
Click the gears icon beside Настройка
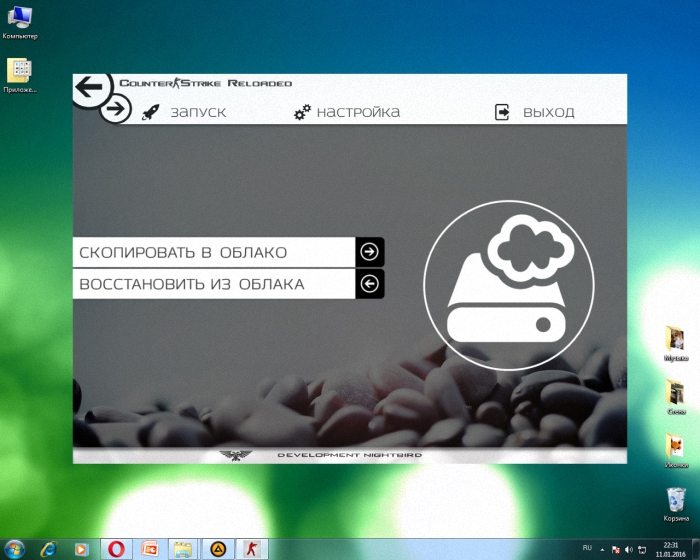coord(302,112)
